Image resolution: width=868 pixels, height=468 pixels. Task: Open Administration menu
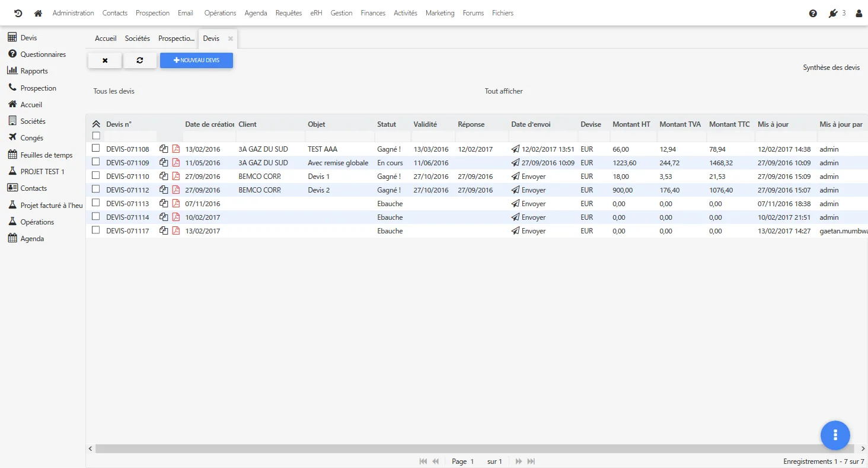pyautogui.click(x=74, y=13)
